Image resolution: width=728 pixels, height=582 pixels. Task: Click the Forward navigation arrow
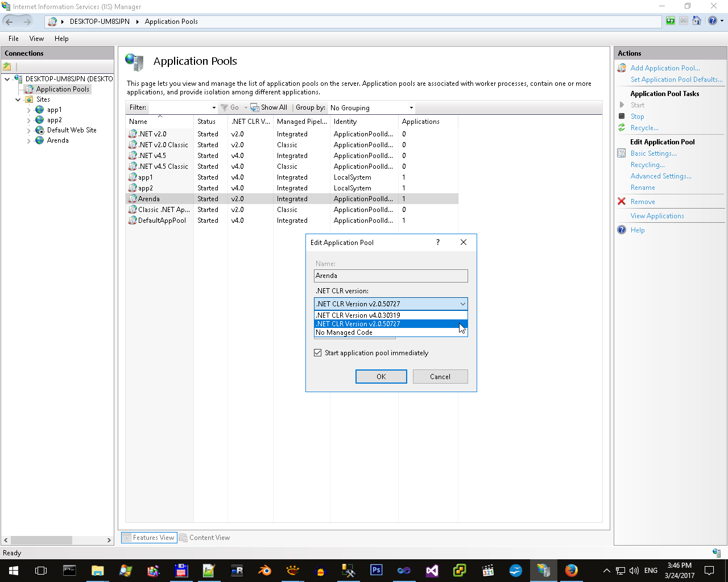pyautogui.click(x=27, y=22)
